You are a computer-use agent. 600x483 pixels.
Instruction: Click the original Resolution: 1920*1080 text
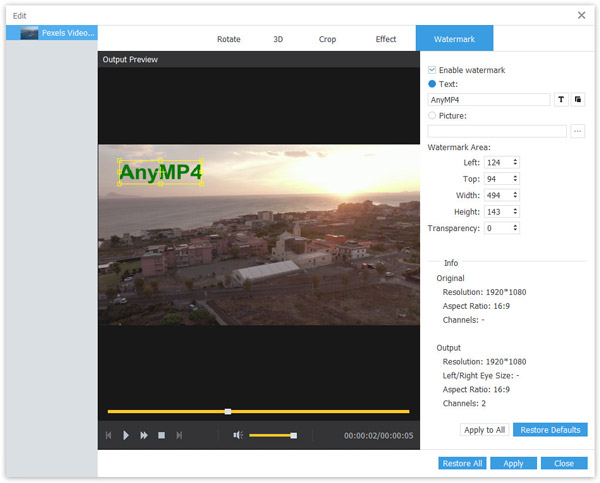click(484, 292)
